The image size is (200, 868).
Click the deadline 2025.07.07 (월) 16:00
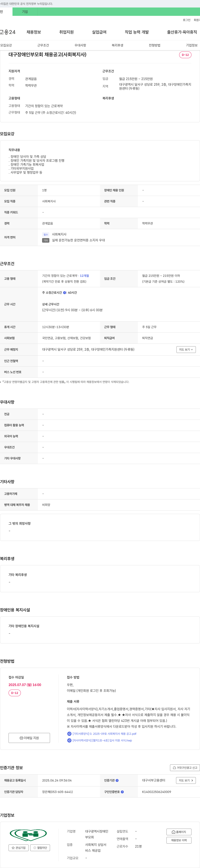pyautogui.click(x=25, y=685)
